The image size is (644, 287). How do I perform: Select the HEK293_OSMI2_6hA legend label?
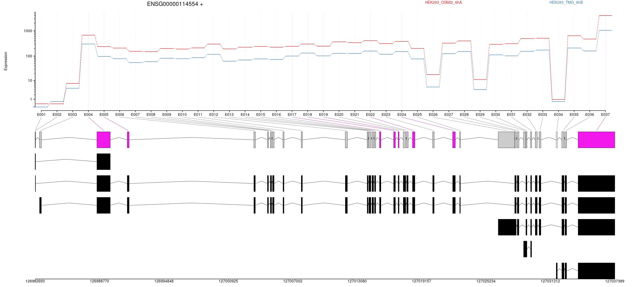(x=443, y=2)
